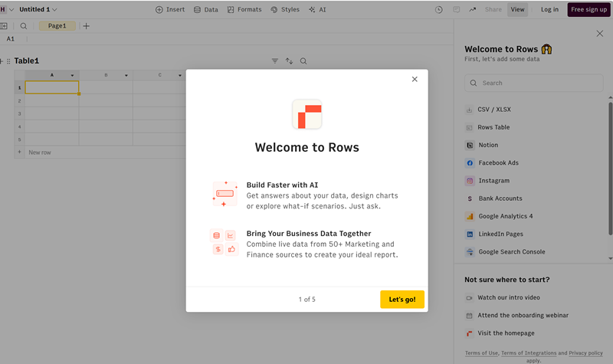Expand column B dropdown arrow

[126, 75]
